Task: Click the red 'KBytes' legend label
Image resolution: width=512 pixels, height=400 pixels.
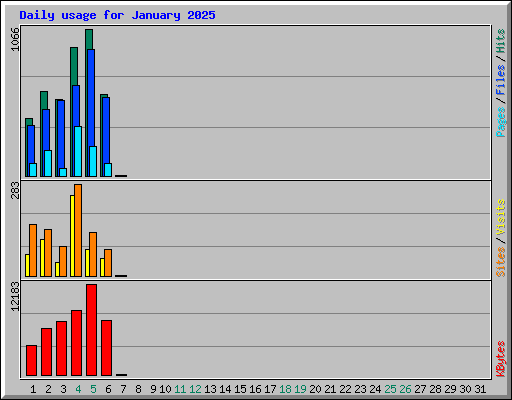Action: click(500, 359)
